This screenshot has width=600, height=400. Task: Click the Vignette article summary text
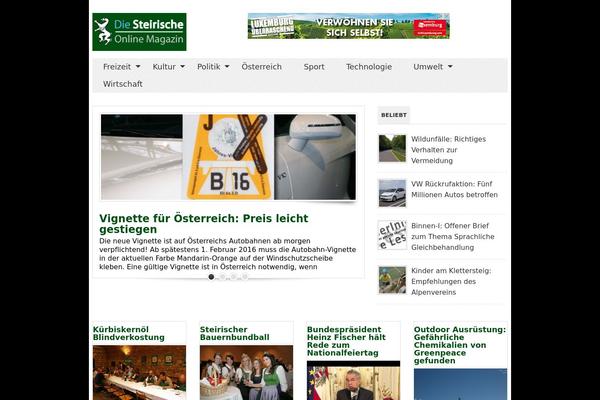pos(228,254)
